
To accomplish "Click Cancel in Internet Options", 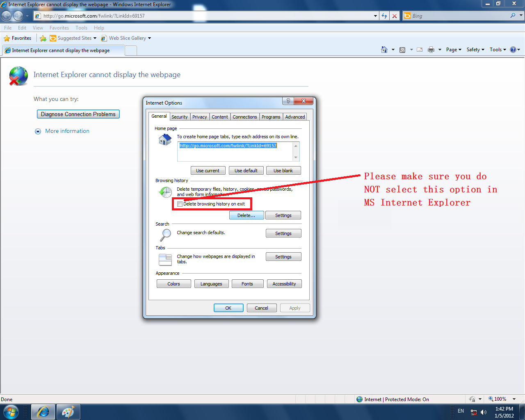I will pos(262,308).
